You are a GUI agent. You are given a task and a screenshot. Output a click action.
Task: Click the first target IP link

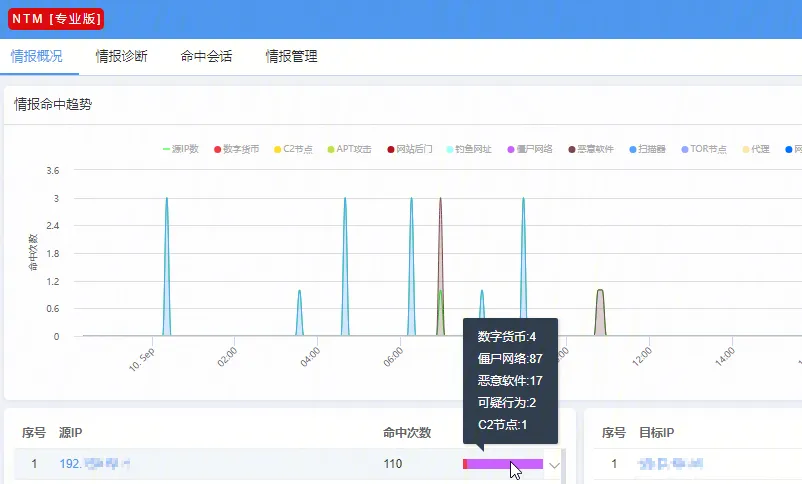[x=670, y=464]
